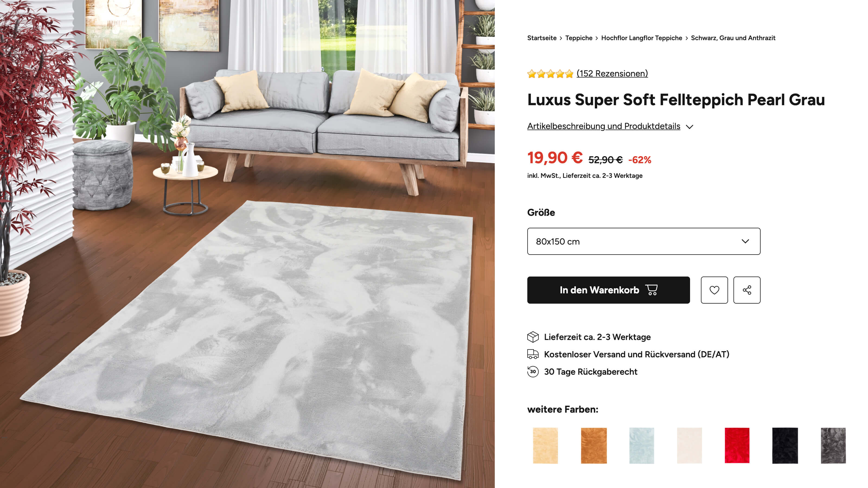
Task: Click the 30-day return icon
Action: click(x=533, y=371)
